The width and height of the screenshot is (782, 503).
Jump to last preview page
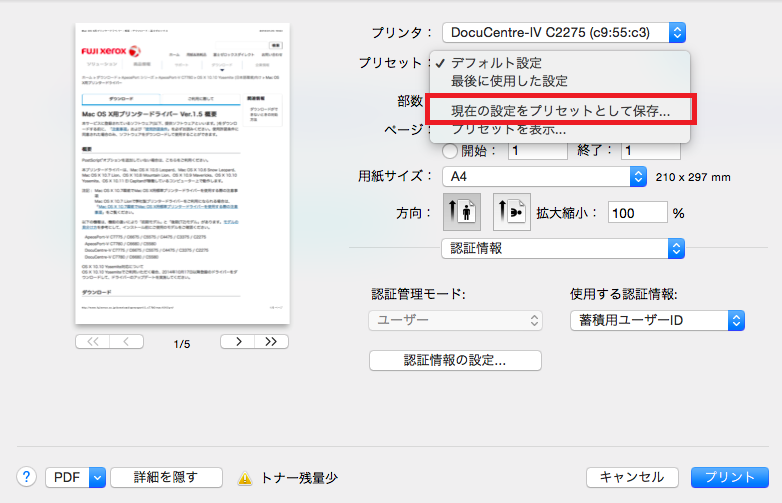point(270,342)
